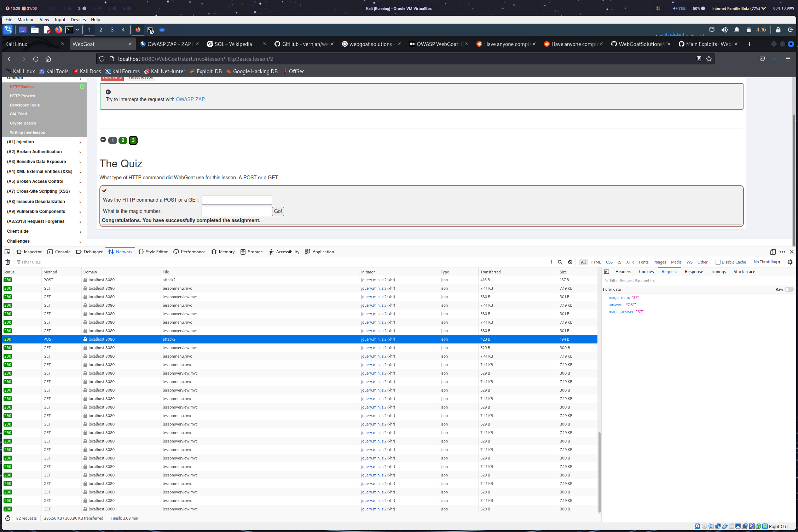Open the network search magnifier icon
This screenshot has height=532, width=798.
pos(560,262)
